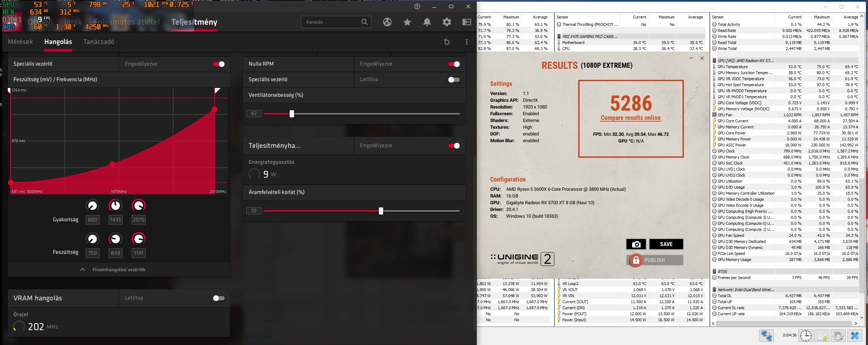Enable the fan Speciális vezérlő switch marked Letiltva
This screenshot has width=868, height=345.
coord(454,80)
